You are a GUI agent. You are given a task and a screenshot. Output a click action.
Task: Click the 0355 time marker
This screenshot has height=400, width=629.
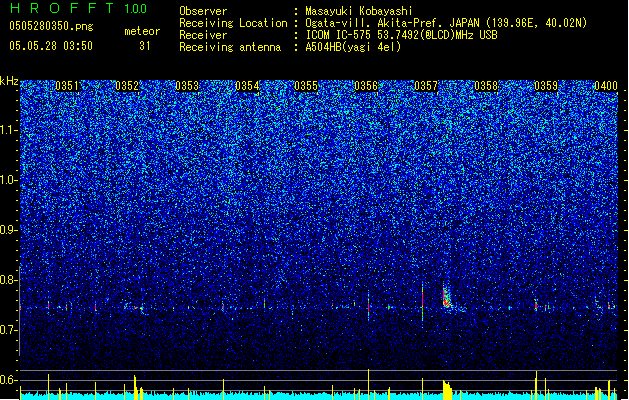(306, 86)
